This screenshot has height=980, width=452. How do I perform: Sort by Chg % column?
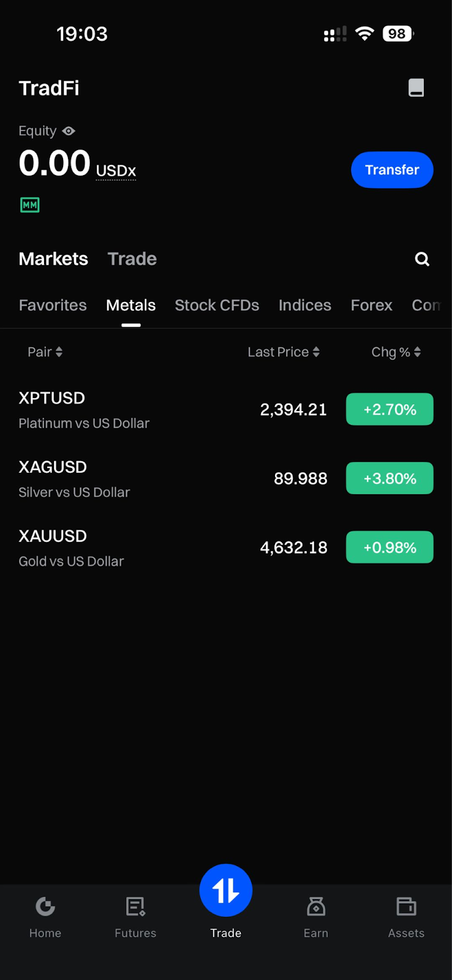(396, 352)
